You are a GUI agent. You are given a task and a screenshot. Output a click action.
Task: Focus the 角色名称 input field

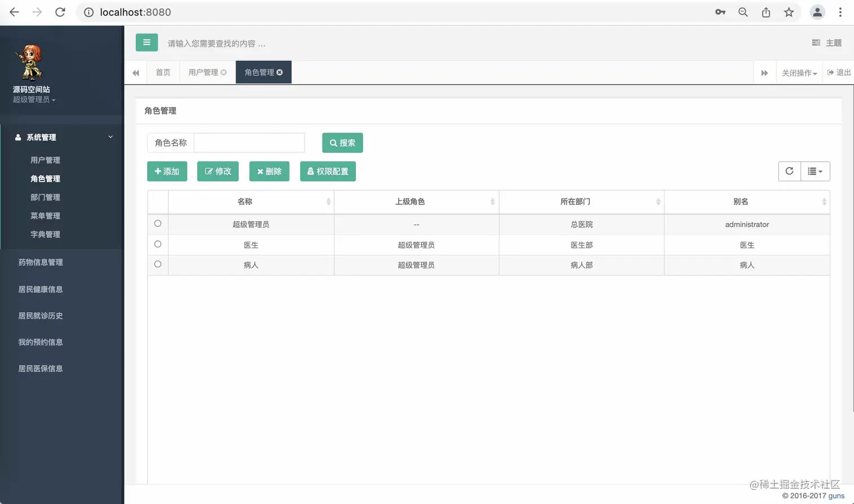(249, 143)
